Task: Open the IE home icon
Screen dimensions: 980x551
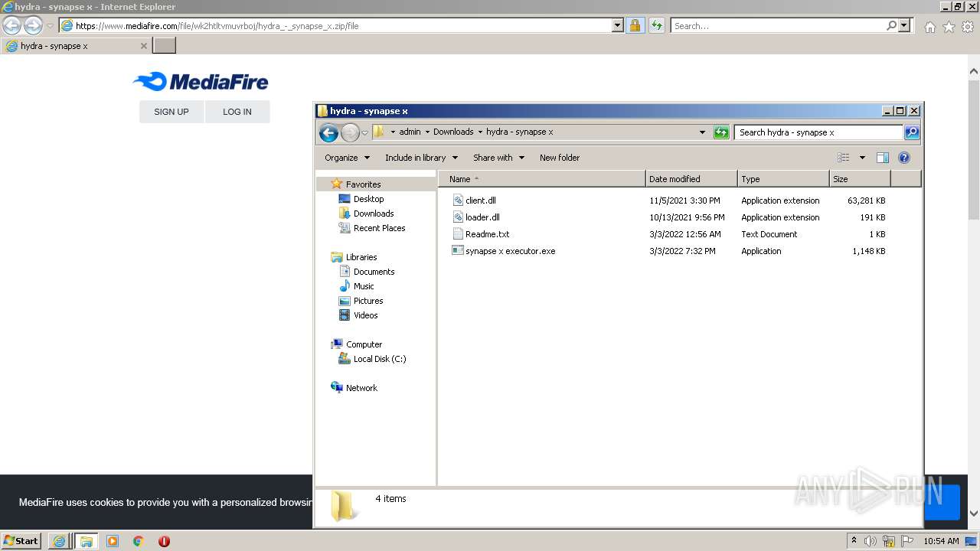Action: tap(929, 27)
